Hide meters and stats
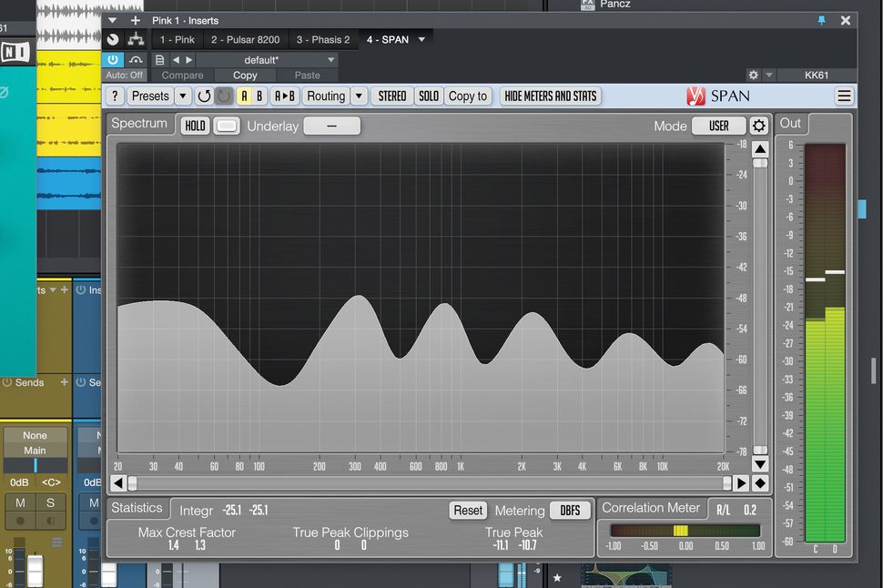The image size is (883, 588). point(550,96)
